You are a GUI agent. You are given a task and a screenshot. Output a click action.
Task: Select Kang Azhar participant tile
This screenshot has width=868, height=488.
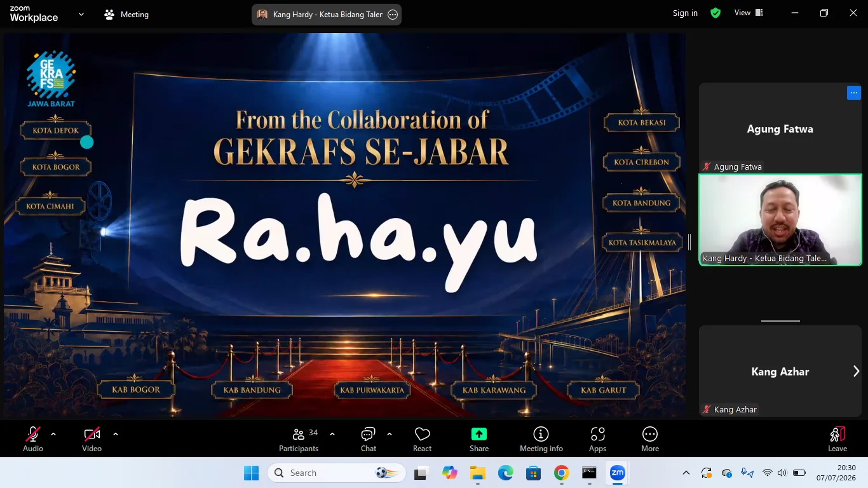780,371
